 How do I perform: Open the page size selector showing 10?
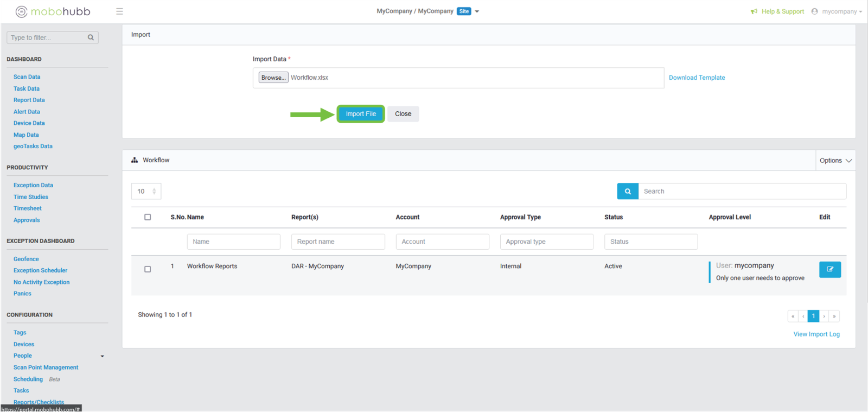146,191
